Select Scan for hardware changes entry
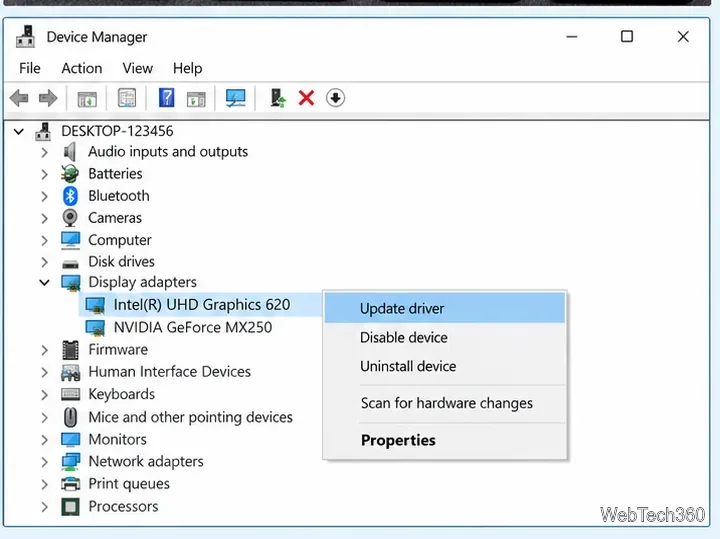Image resolution: width=720 pixels, height=539 pixels. pos(445,403)
